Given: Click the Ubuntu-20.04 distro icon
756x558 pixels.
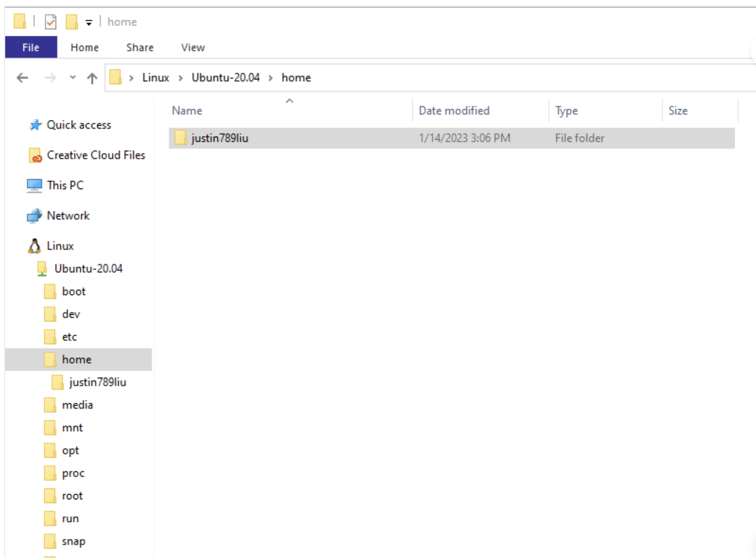Looking at the screenshot, I should (x=42, y=268).
